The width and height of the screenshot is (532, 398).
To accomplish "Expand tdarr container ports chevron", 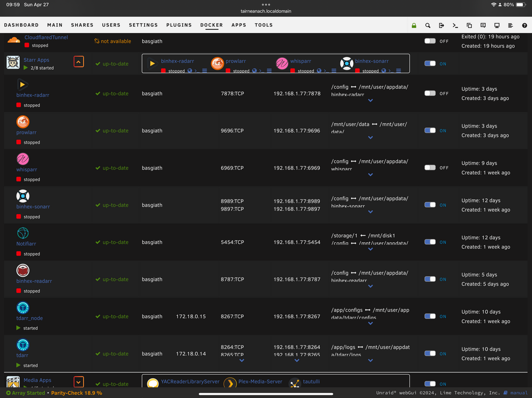I will tap(242, 361).
